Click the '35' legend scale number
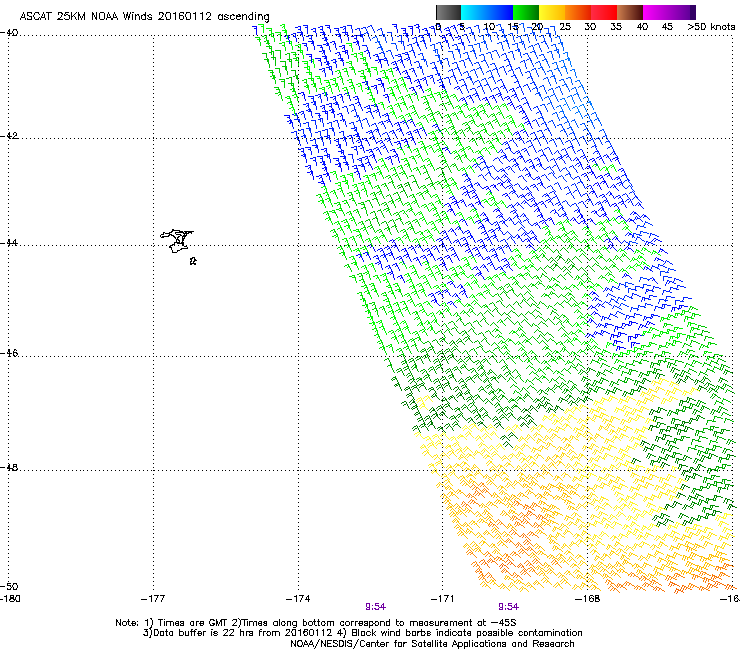Image resolution: width=740 pixels, height=650 pixels. (x=616, y=27)
